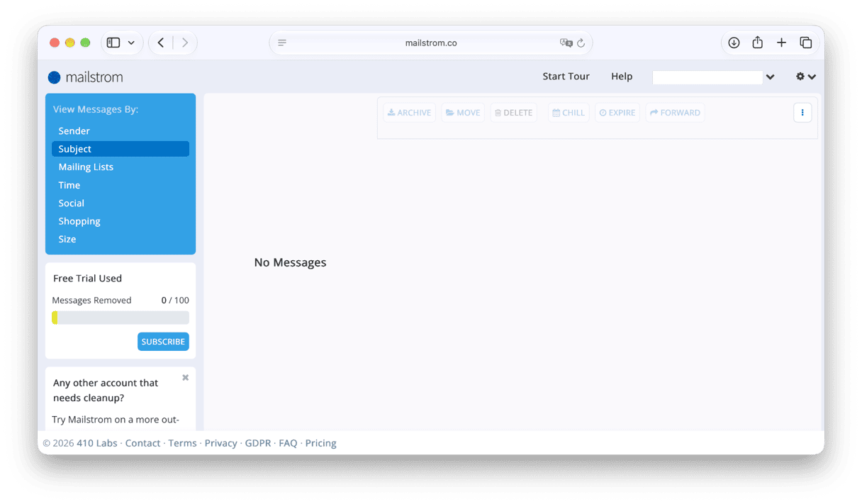Screen dimensions: 862x504
Task: Reload the page
Action: pyautogui.click(x=581, y=43)
